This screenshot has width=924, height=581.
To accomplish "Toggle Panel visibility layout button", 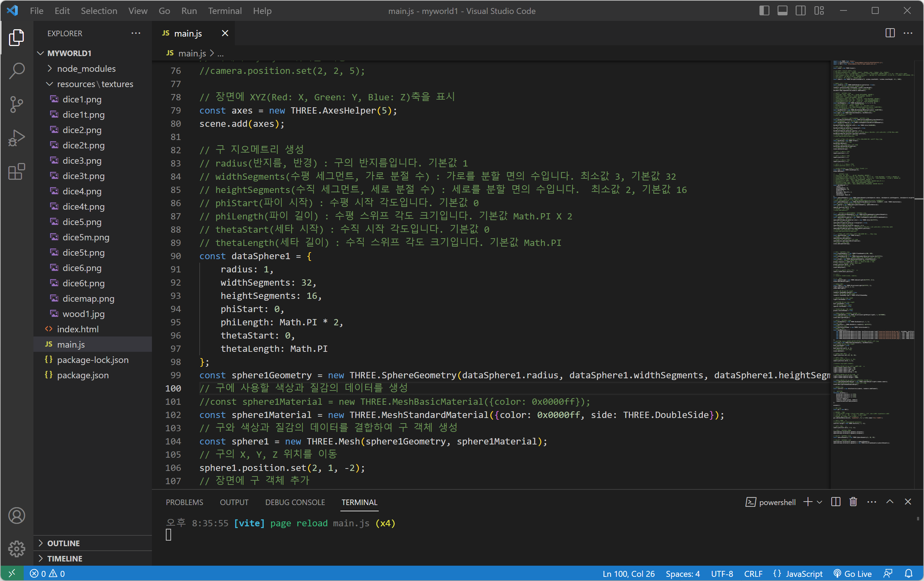I will tap(783, 11).
